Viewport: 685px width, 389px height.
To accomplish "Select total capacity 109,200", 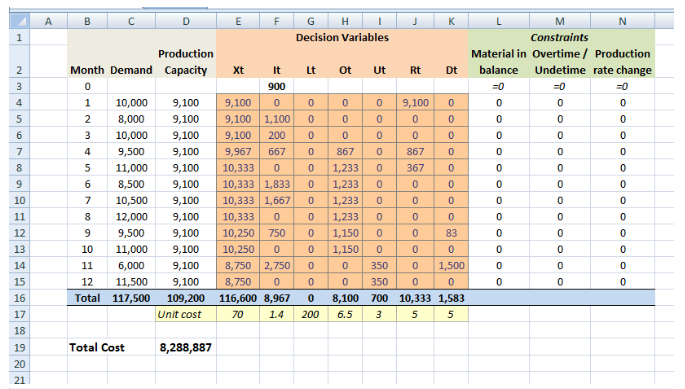I will (186, 298).
